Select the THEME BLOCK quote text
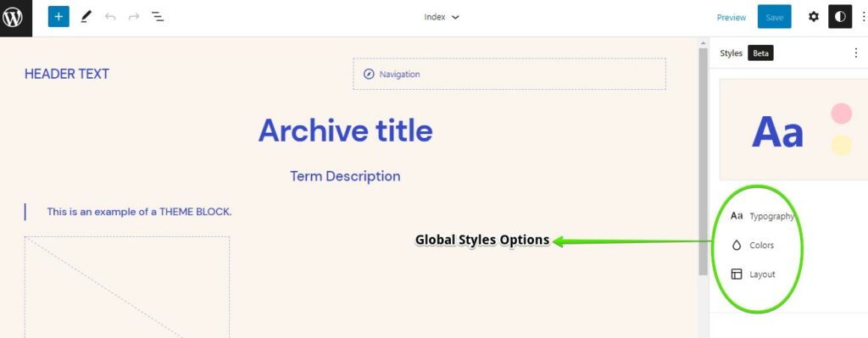 coord(139,211)
